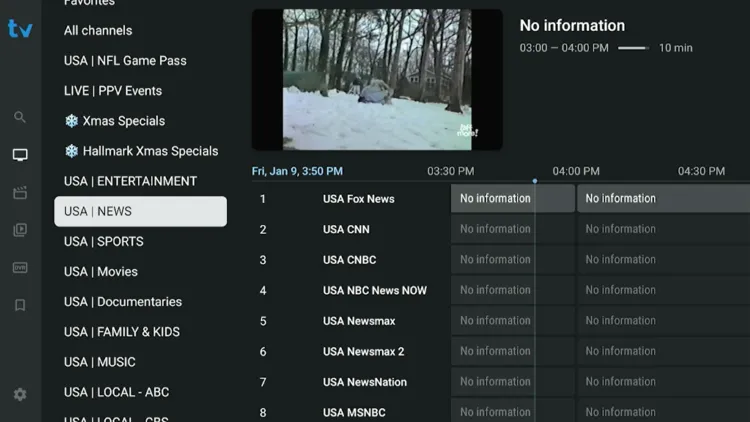Viewport: 750px width, 422px height.
Task: Open MSNBC current program cell
Action: tap(513, 411)
